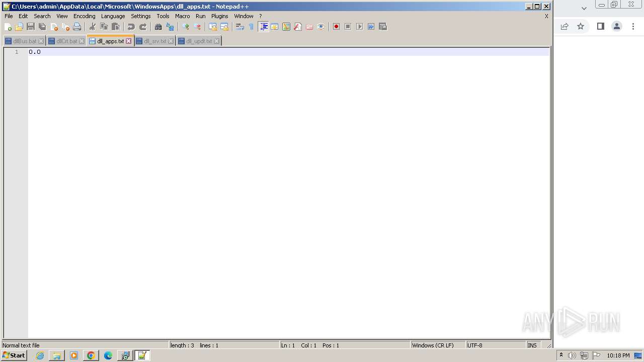Toggle the monitoring eye icon
Viewport: 644px width, 362px height.
click(x=321, y=27)
